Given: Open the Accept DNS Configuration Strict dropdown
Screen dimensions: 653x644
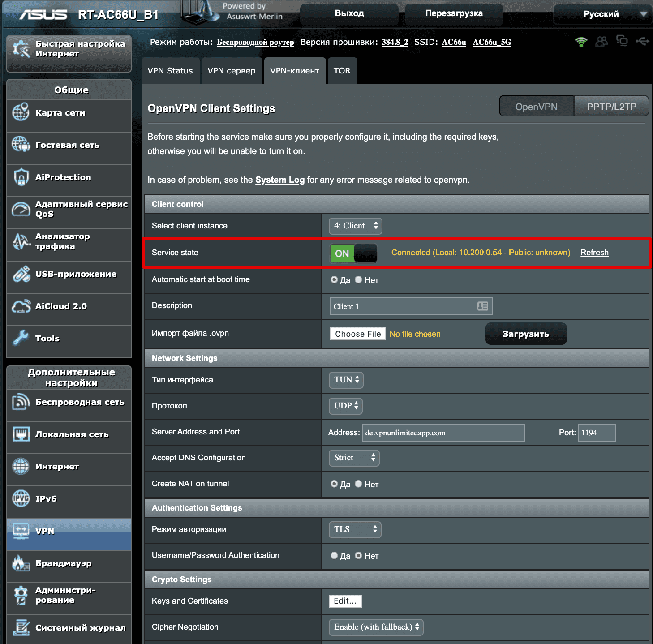Looking at the screenshot, I should coord(354,458).
